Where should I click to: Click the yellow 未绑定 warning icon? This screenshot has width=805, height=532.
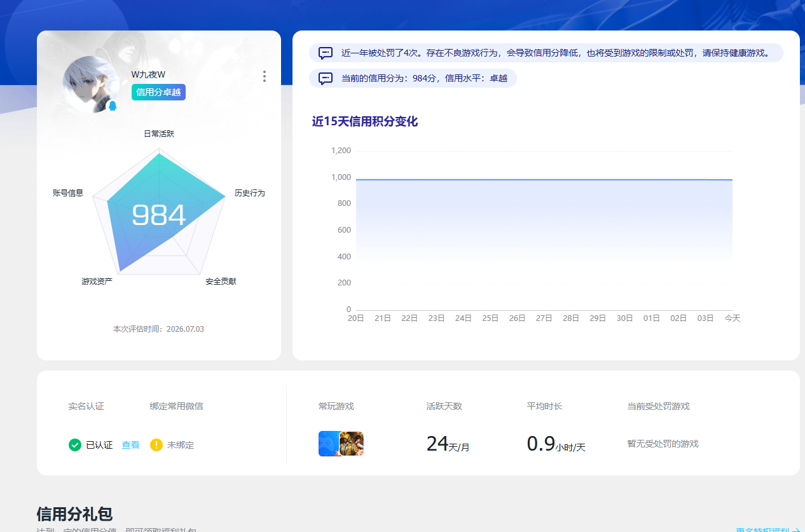coord(156,445)
